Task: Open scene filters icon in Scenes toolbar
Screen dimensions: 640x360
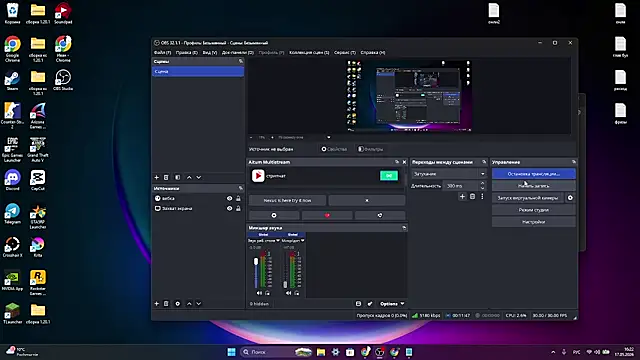Action: point(178,178)
